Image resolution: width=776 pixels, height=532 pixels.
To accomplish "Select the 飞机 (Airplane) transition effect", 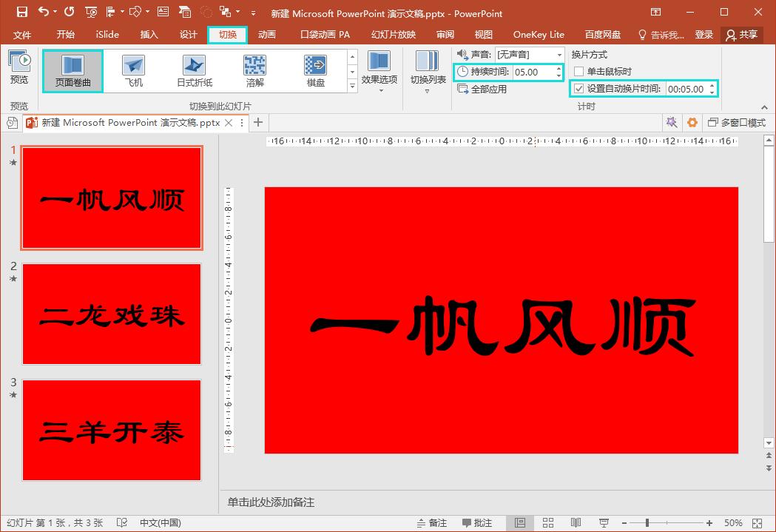I will [x=133, y=71].
